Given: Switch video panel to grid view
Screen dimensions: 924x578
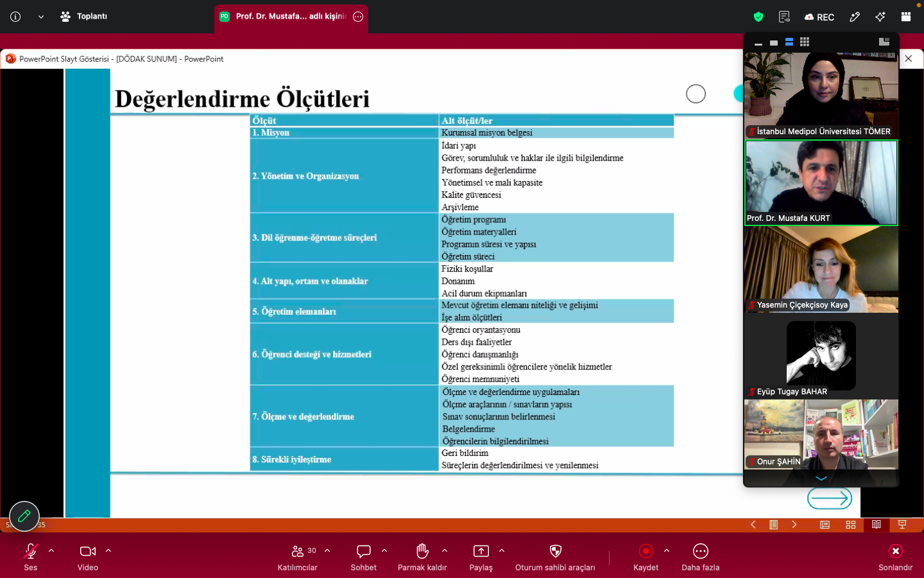Looking at the screenshot, I should 805,42.
